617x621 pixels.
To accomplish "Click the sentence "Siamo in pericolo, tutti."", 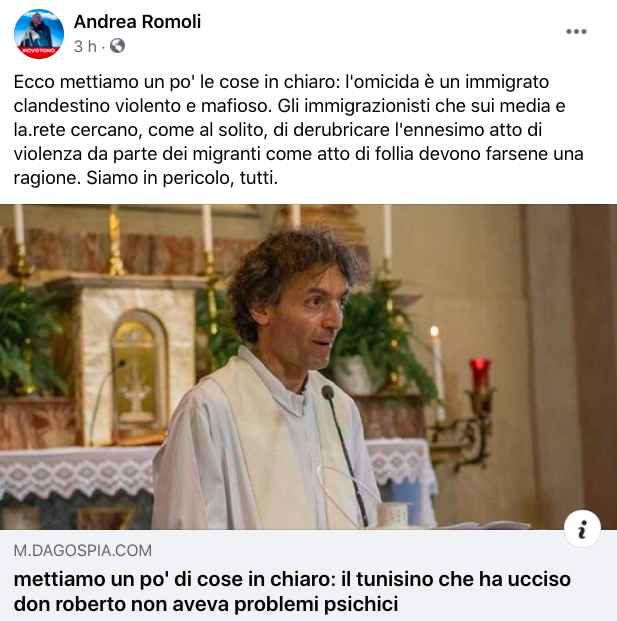I will click(x=182, y=178).
